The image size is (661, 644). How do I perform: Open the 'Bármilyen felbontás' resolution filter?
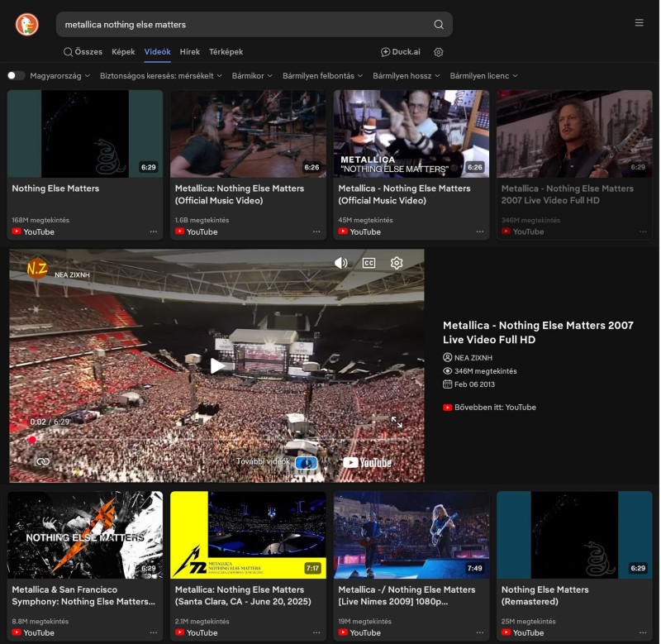[322, 76]
